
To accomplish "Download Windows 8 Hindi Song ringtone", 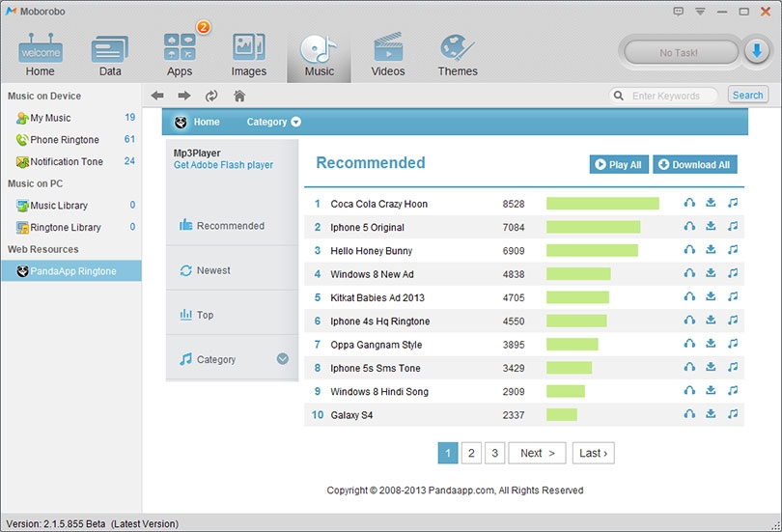I will click(x=711, y=390).
